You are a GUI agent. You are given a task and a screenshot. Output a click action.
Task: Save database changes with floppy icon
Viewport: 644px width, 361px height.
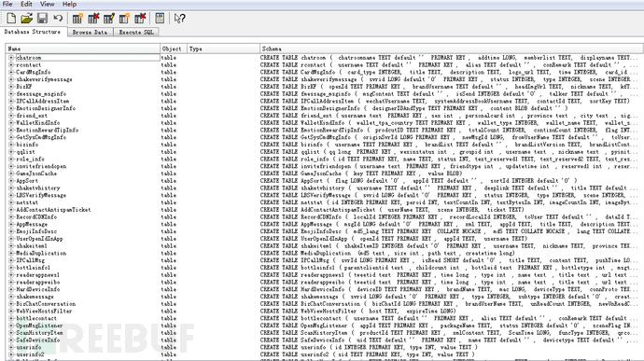pyautogui.click(x=42, y=18)
